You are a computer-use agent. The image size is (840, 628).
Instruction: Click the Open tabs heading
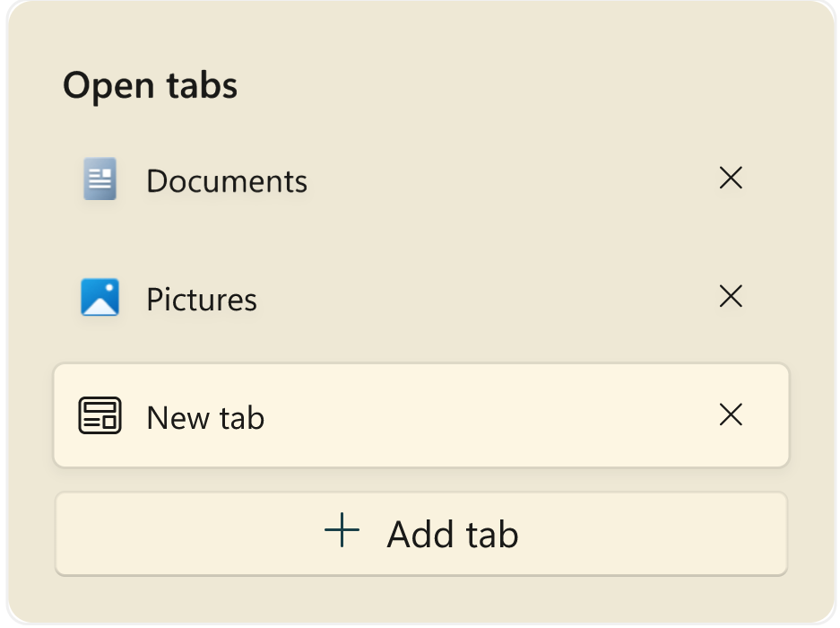point(150,86)
